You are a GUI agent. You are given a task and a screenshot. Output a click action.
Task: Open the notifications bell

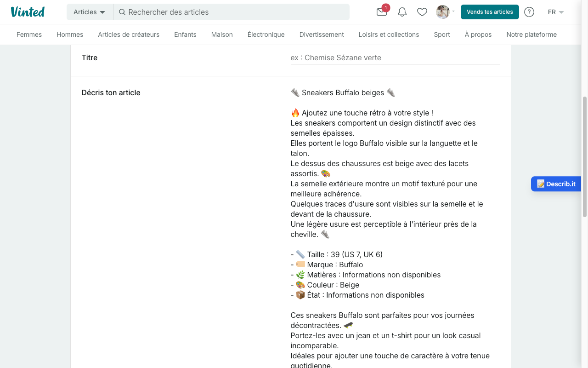402,12
